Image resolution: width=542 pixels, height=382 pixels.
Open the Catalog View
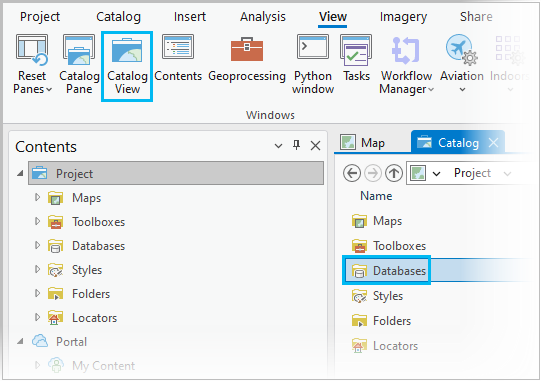pyautogui.click(x=127, y=66)
